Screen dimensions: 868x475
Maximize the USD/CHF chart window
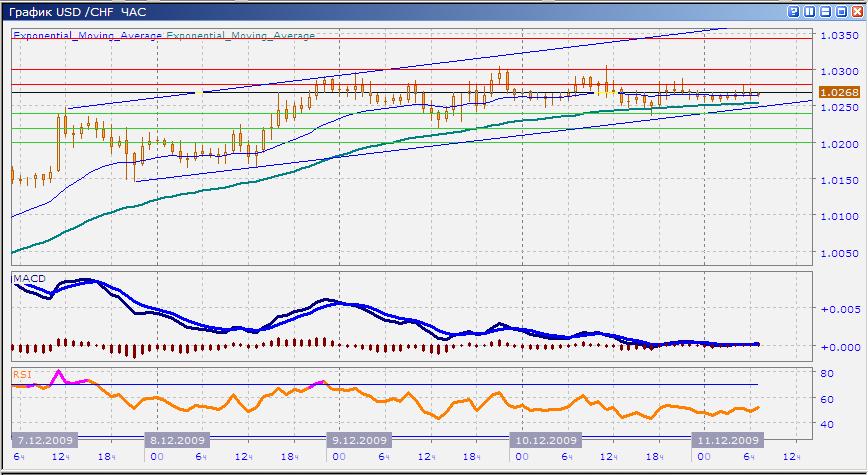click(x=841, y=11)
